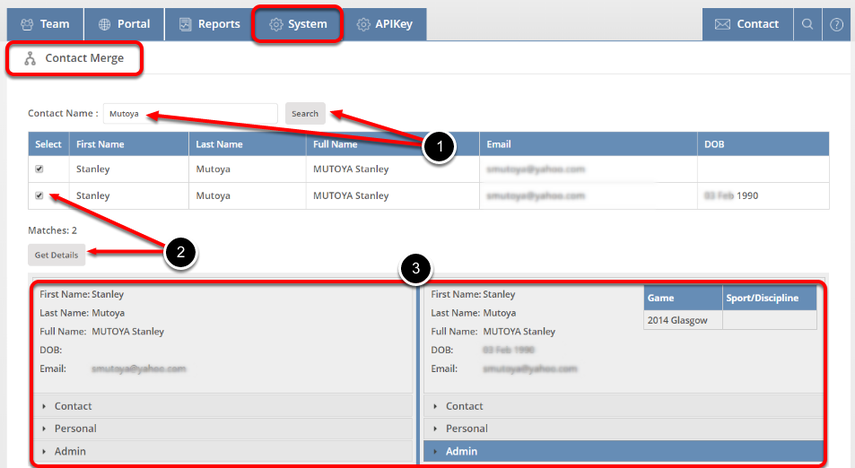Click the Full Name column header

click(x=393, y=144)
